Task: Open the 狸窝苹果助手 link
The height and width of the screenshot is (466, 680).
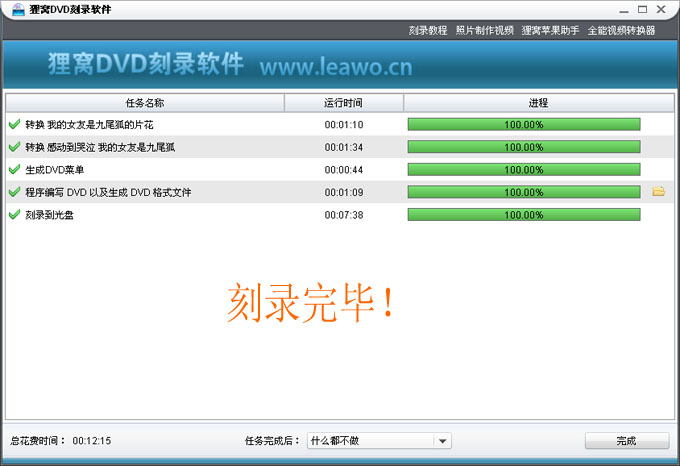Action: pos(550,30)
